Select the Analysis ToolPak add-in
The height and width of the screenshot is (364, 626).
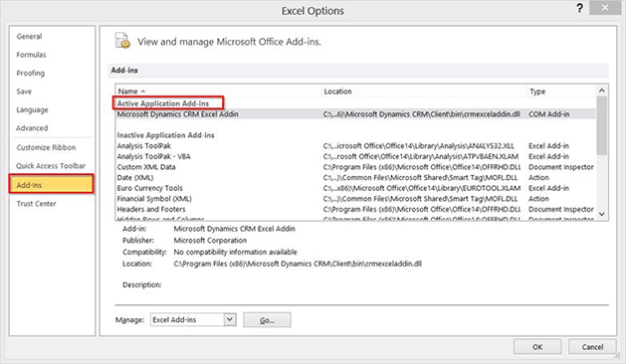click(x=355, y=146)
